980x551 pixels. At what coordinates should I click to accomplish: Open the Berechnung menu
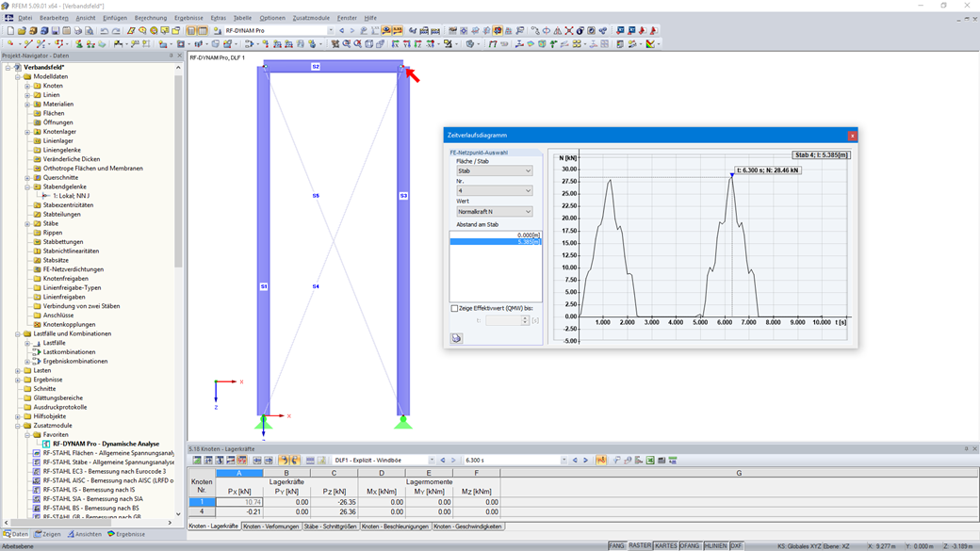[151, 18]
